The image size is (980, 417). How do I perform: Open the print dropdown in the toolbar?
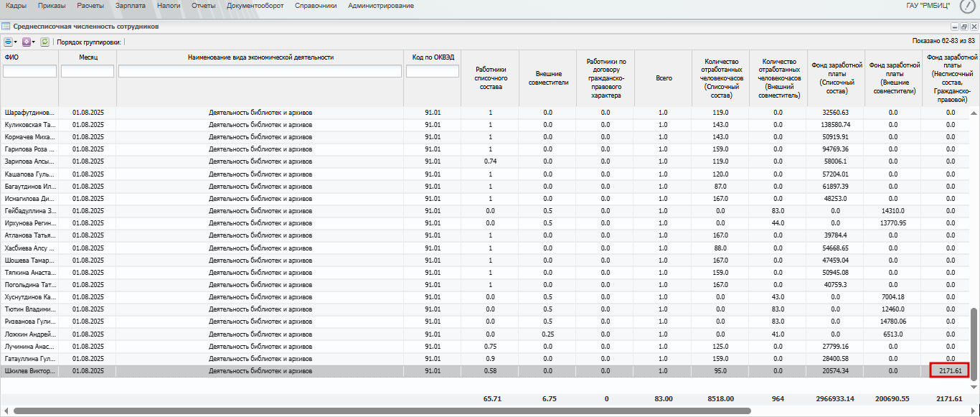pyautogui.click(x=11, y=42)
